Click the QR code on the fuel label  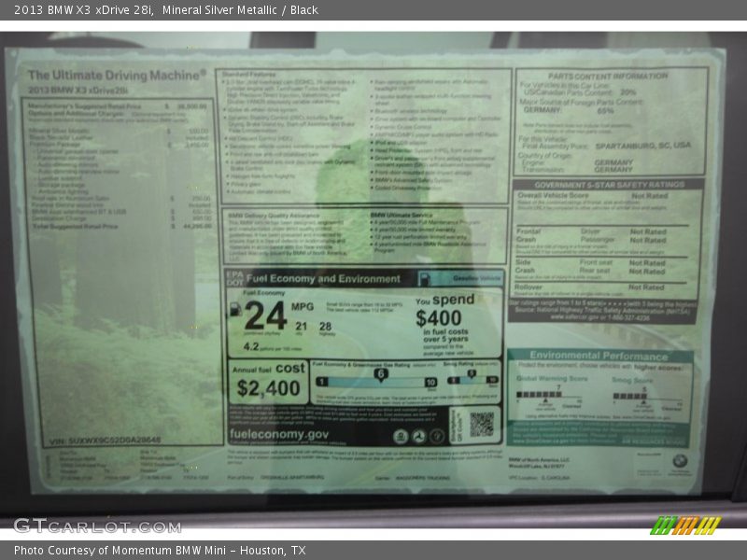click(x=482, y=425)
